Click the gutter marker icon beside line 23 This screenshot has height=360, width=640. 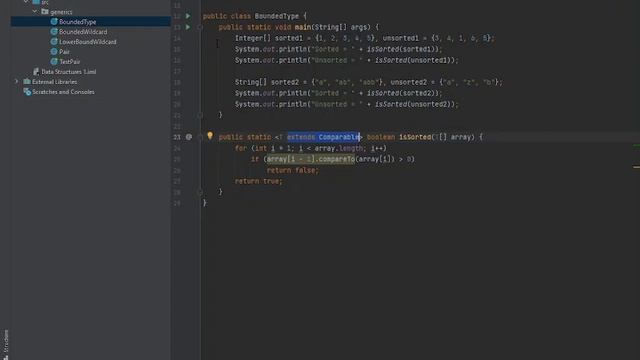(189, 137)
